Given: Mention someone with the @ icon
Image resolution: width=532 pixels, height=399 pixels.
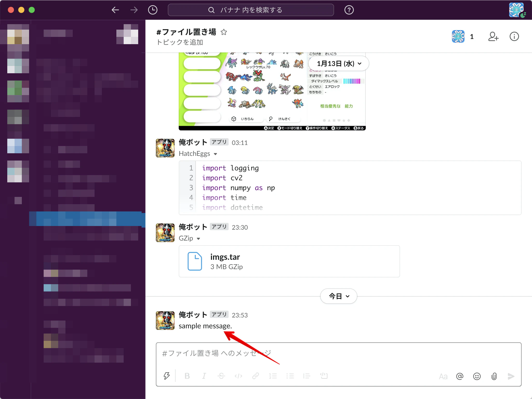Looking at the screenshot, I should (460, 376).
